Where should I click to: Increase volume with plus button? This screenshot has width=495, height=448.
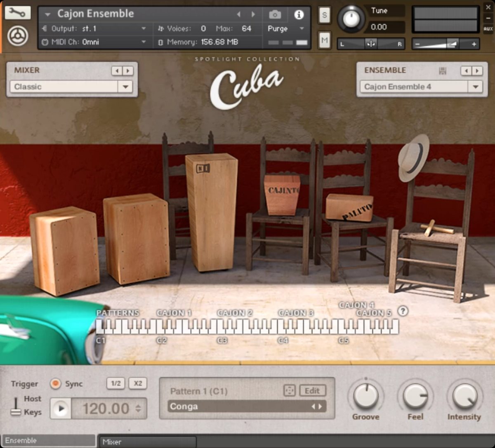point(474,44)
